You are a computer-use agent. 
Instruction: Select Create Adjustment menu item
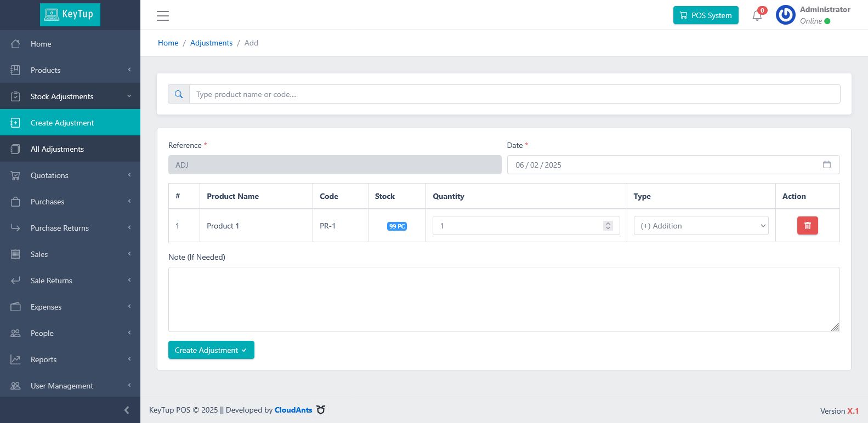pos(70,123)
